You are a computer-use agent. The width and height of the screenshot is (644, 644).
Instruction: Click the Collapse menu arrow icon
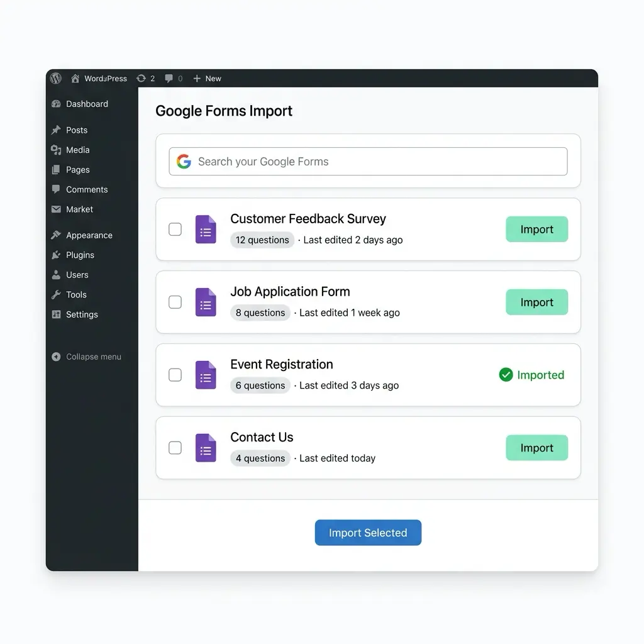(56, 357)
